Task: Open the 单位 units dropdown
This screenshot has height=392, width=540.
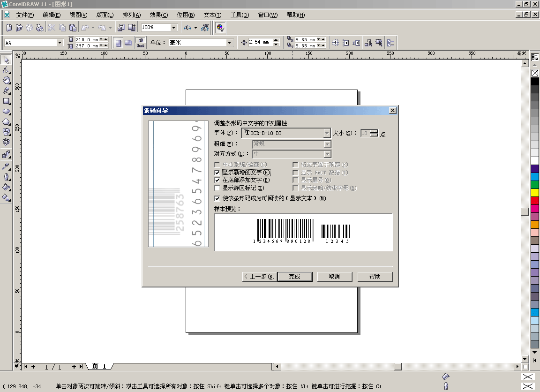Action: tap(229, 43)
